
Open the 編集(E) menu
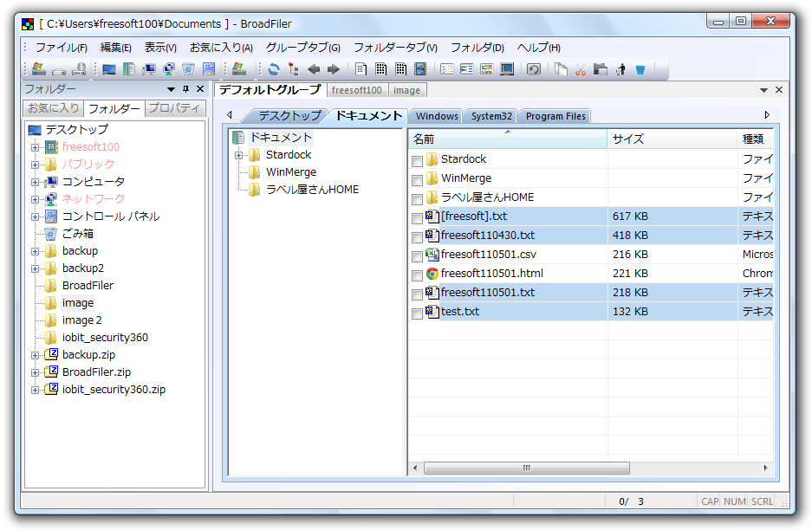click(115, 48)
